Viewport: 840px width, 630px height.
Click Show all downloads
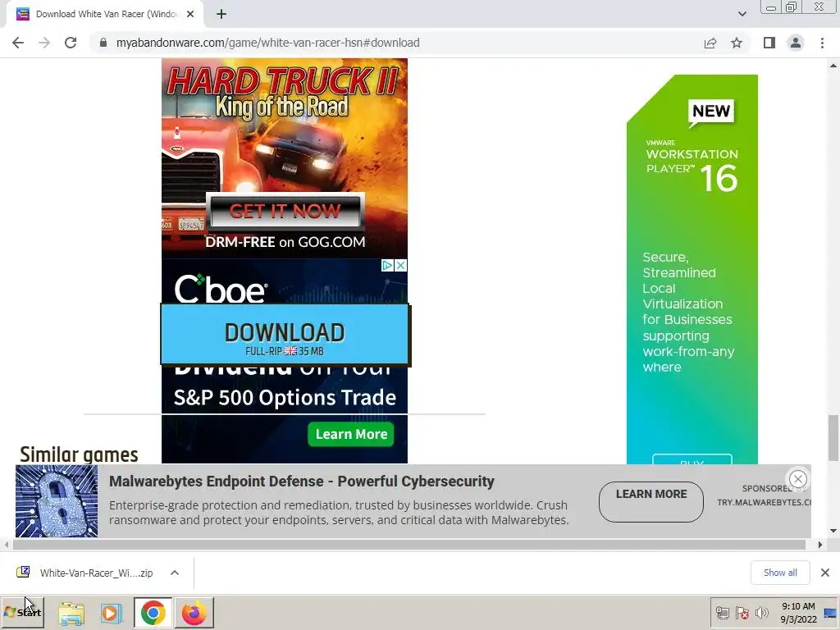[780, 573]
